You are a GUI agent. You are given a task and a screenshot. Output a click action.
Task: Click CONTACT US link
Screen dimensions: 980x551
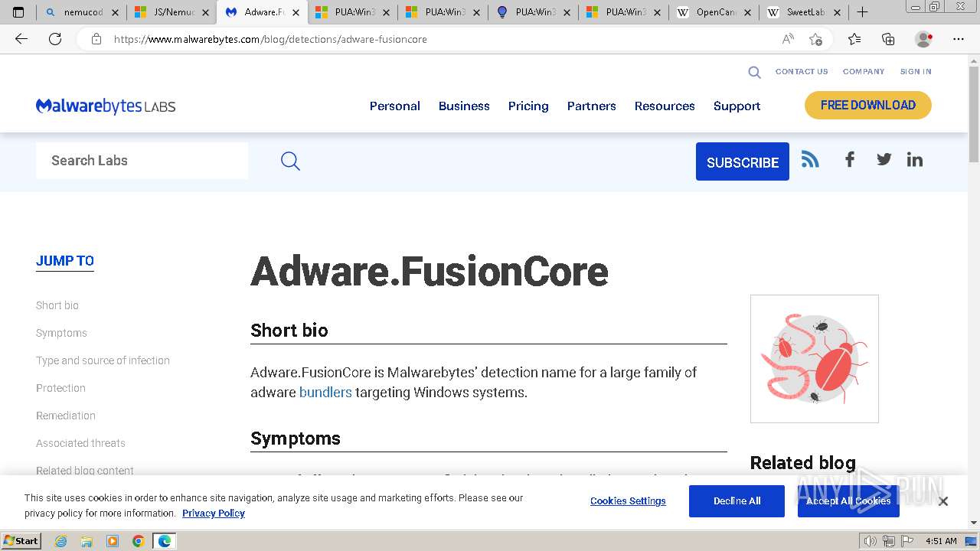tap(802, 72)
